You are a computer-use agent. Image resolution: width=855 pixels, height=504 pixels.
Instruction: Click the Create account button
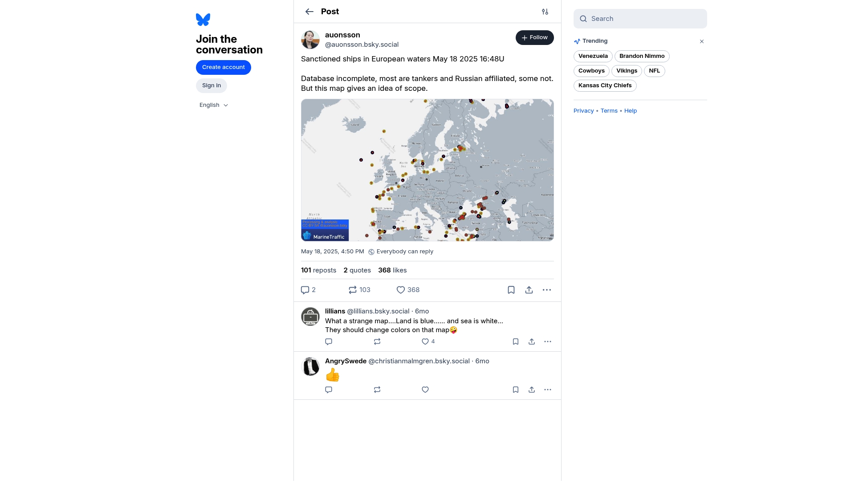point(224,67)
